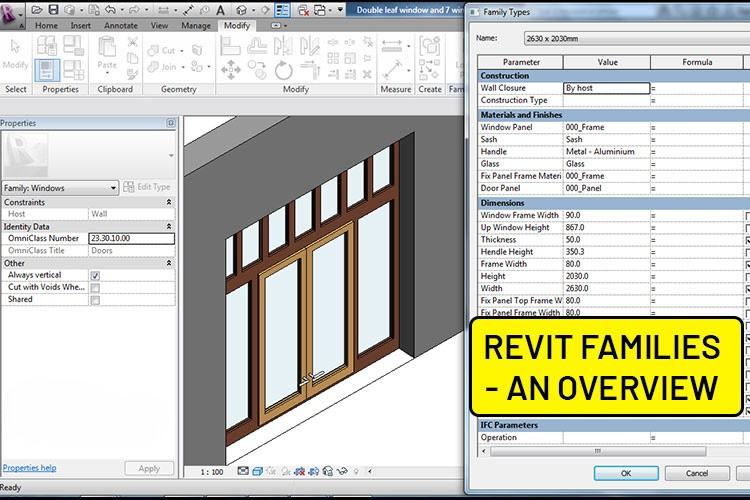Click the Wall Closure By host value field

[x=607, y=88]
